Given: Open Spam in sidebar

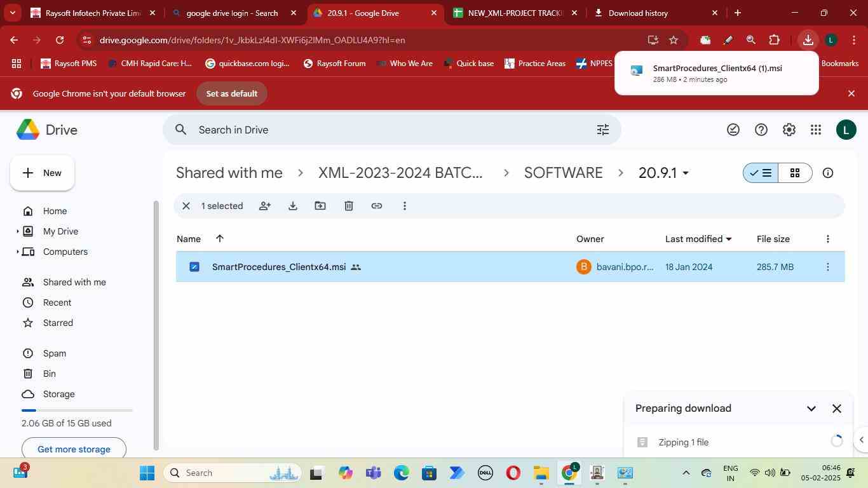Looking at the screenshot, I should pos(55,353).
